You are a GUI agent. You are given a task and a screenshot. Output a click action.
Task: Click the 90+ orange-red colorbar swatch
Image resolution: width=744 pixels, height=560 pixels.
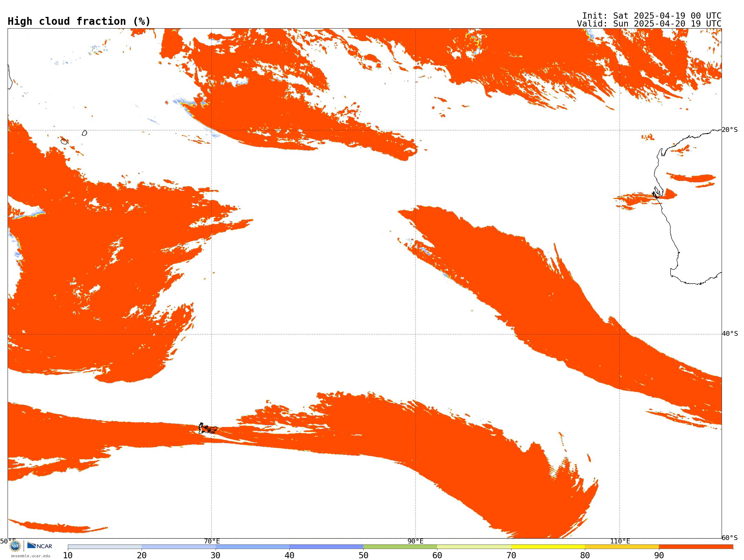pyautogui.click(x=696, y=547)
